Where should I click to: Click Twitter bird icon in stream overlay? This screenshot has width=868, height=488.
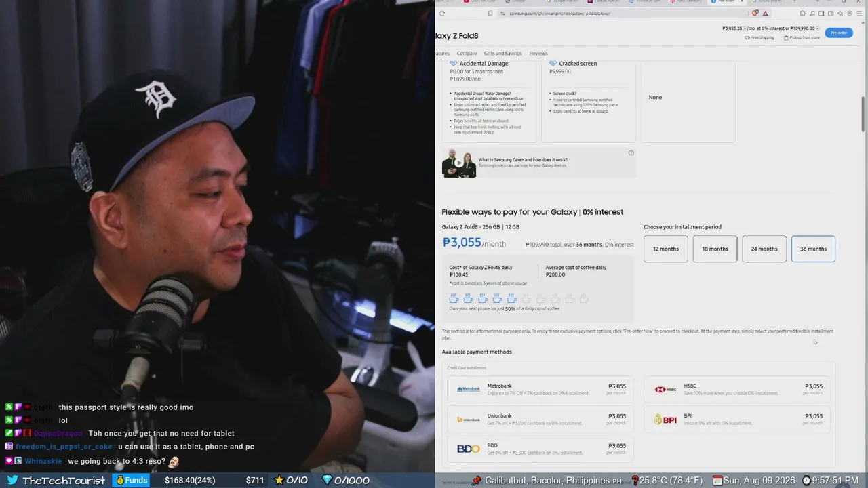click(x=13, y=481)
